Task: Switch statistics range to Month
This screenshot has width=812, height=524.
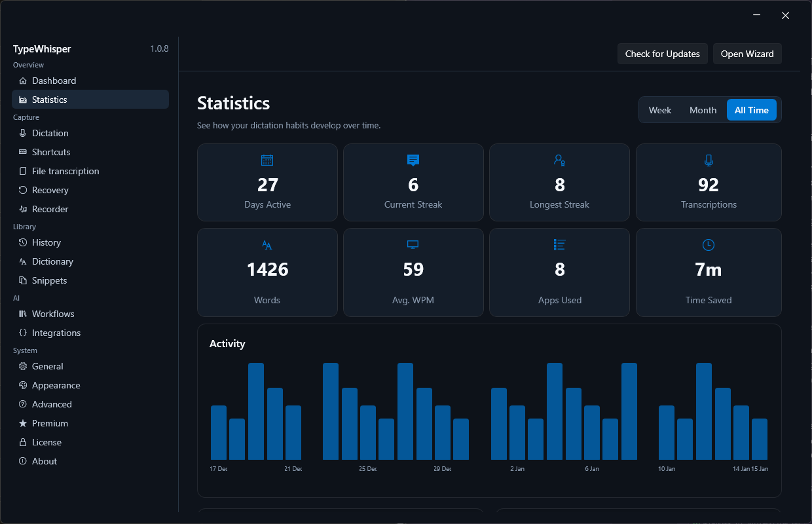Action: point(703,110)
